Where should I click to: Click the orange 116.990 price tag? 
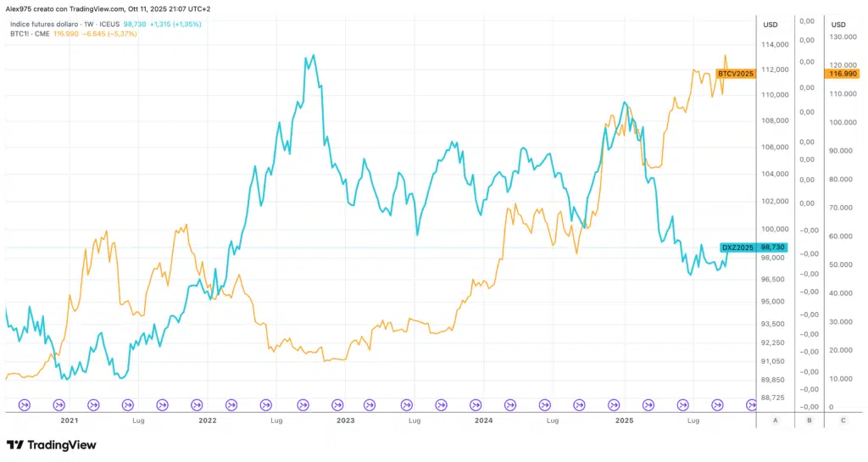(x=841, y=74)
